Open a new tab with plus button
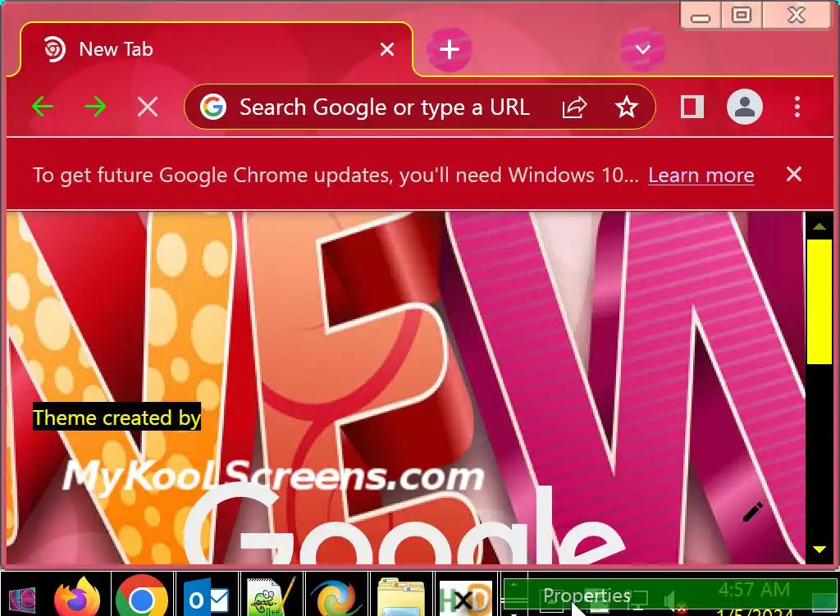840x616 pixels. click(449, 49)
